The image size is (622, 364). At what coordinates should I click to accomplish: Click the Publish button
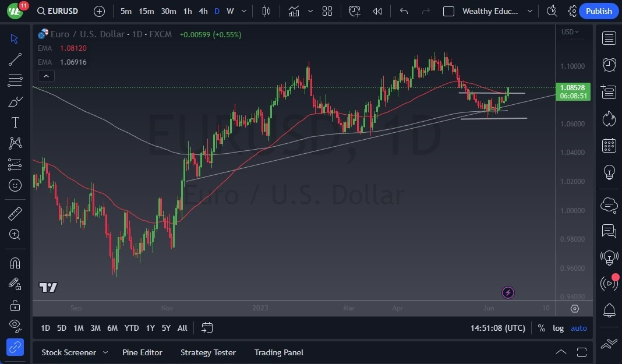coord(599,10)
